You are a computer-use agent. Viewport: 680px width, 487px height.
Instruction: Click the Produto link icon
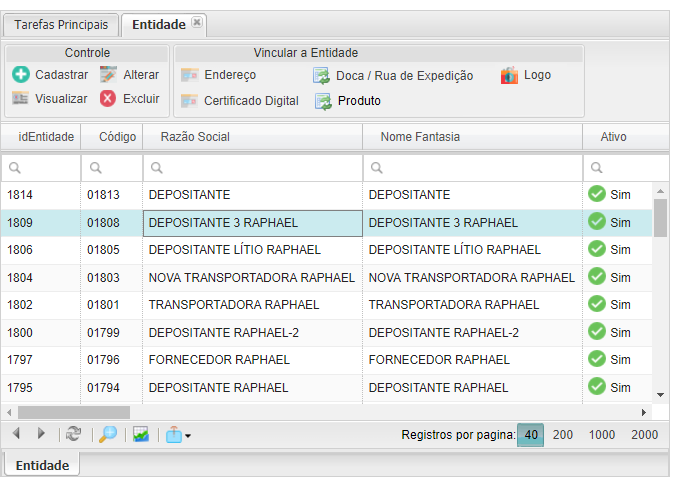point(323,101)
